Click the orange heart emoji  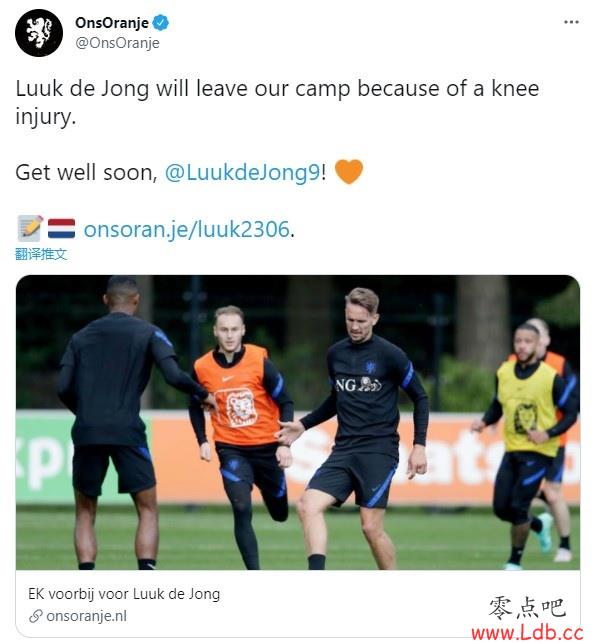[x=349, y=171]
